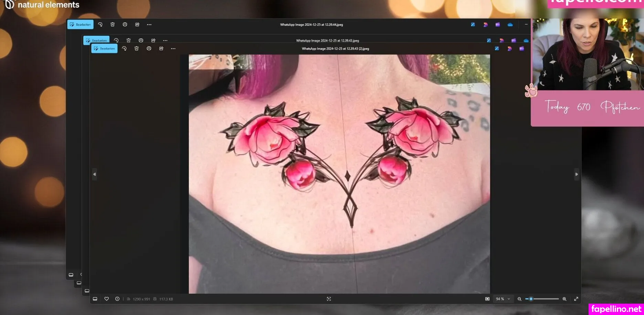Viewport: 644px width, 315px height.
Task: Rotate the image in the frontmost Photos window
Action: click(124, 49)
